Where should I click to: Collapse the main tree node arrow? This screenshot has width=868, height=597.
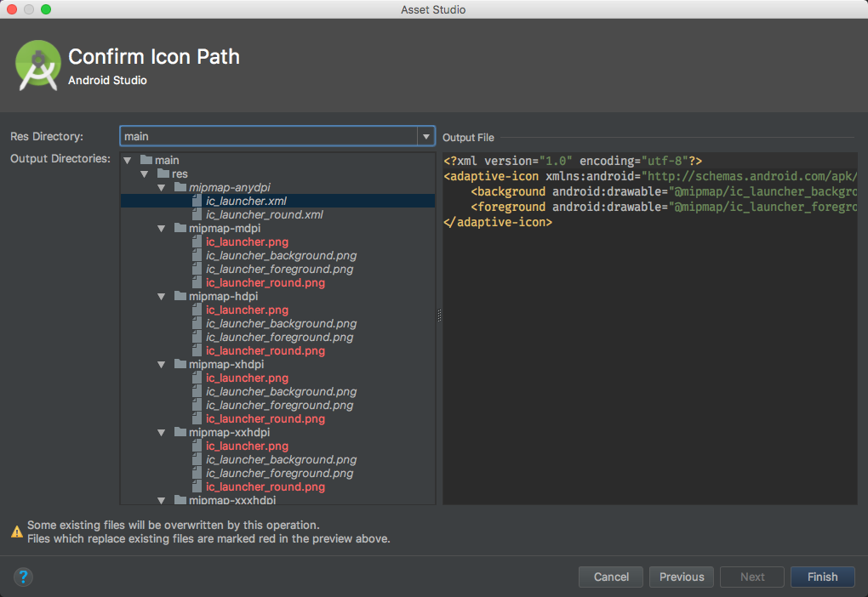click(x=128, y=161)
